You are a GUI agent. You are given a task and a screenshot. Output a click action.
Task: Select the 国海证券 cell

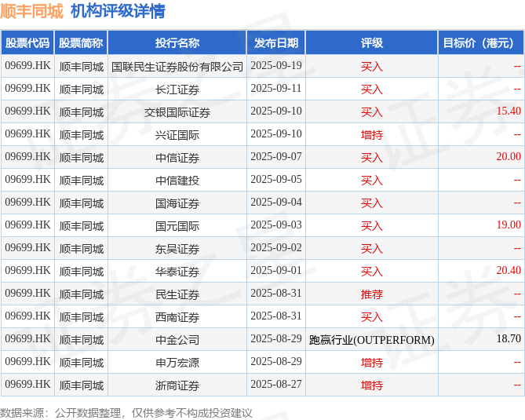pos(177,203)
